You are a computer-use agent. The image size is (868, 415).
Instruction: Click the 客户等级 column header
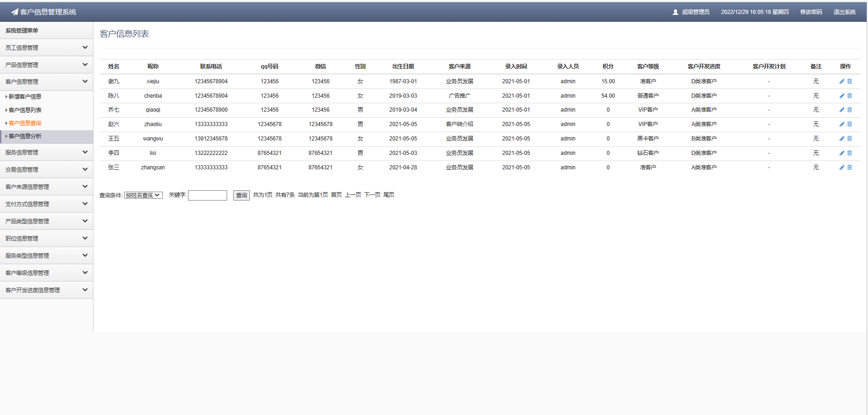(x=648, y=67)
